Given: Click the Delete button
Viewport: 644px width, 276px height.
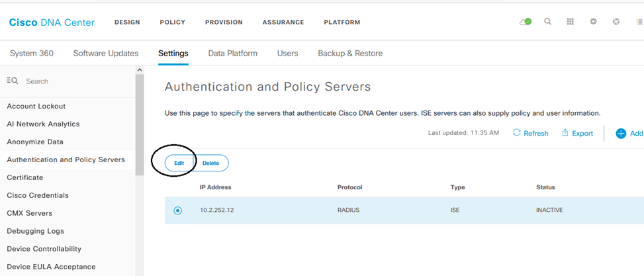Looking at the screenshot, I should coord(211,163).
